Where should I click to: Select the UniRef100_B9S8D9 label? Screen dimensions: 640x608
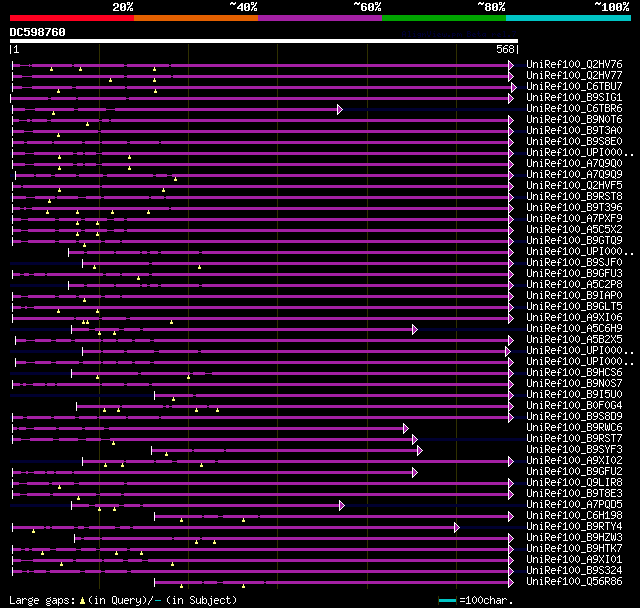(x=574, y=417)
